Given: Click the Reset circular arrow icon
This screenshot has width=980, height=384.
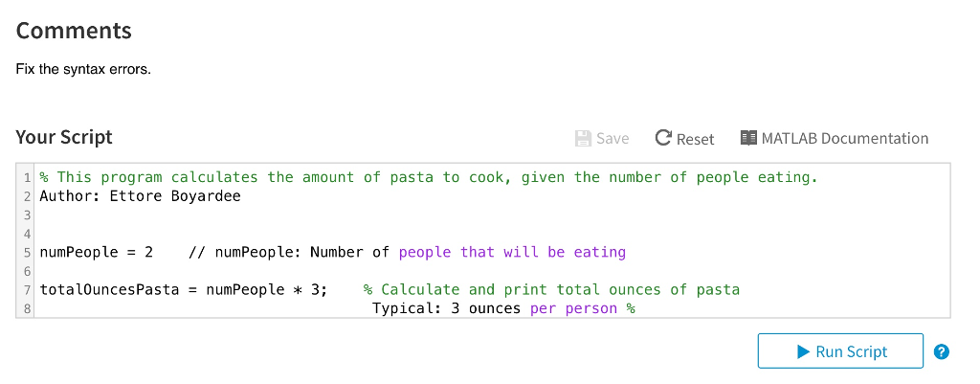Looking at the screenshot, I should [x=663, y=138].
